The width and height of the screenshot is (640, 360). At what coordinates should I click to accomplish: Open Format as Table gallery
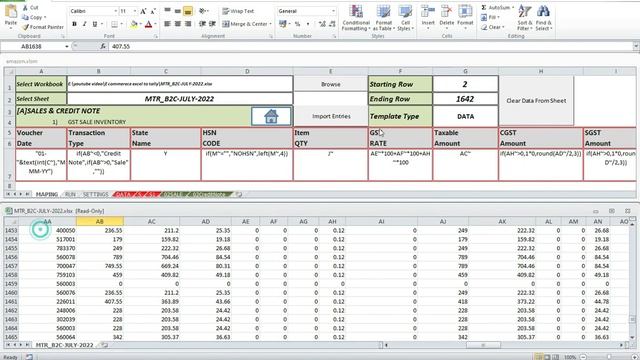(x=383, y=18)
